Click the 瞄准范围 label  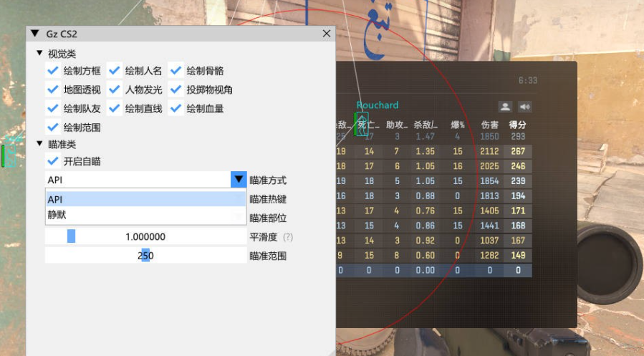pyautogui.click(x=268, y=256)
